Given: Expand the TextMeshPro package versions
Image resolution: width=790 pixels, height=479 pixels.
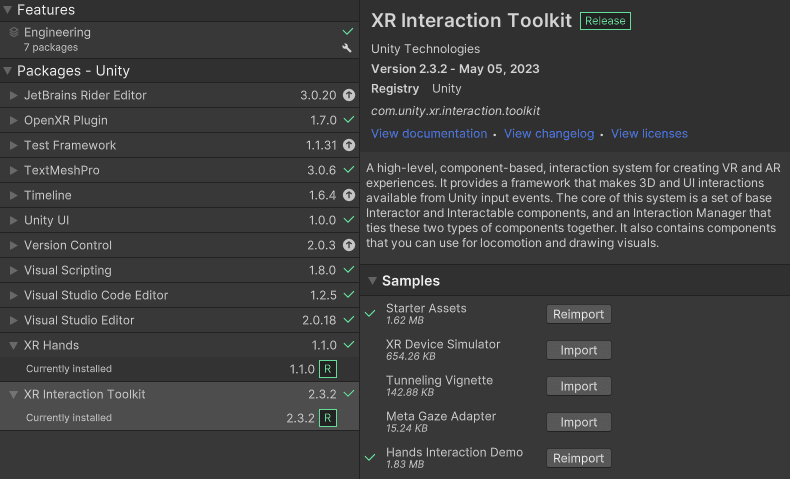Looking at the screenshot, I should (x=13, y=171).
